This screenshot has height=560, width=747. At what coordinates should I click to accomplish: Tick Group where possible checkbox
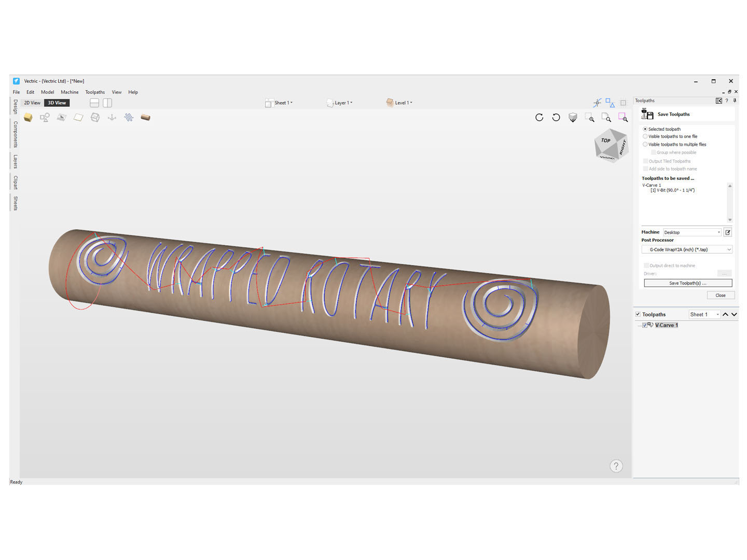(654, 152)
